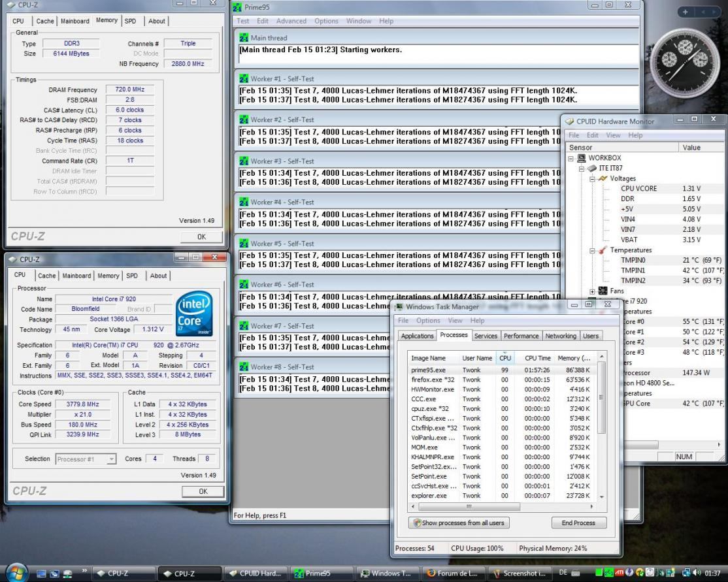Click the Sensor column header

tap(621, 148)
